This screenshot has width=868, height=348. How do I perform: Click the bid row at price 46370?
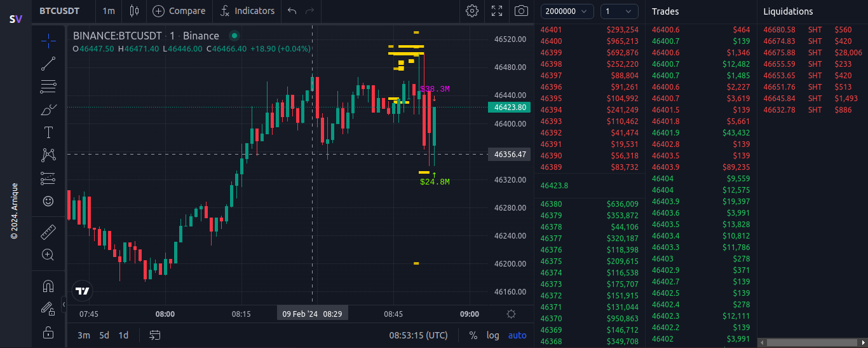[x=589, y=319]
